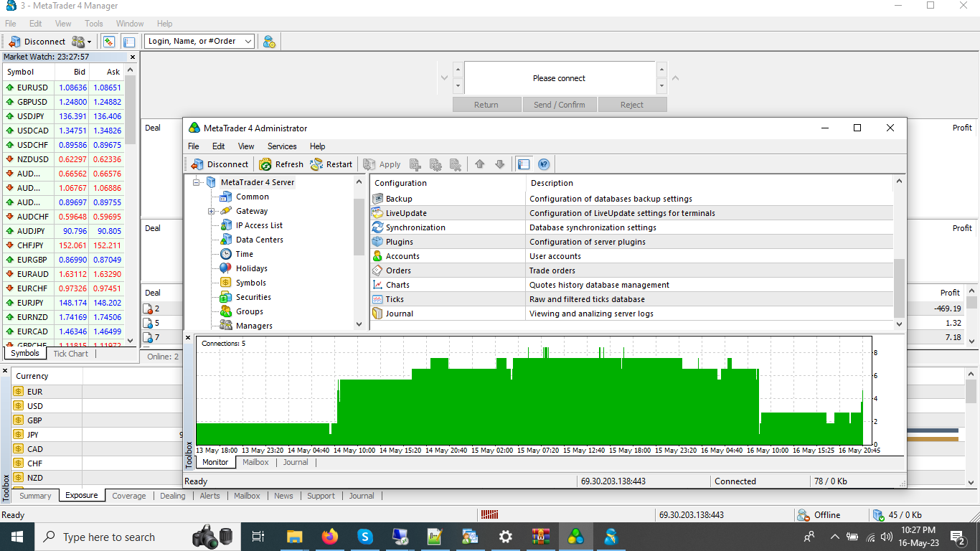The height and width of the screenshot is (551, 980).
Task: Click Disconnect in the Administrator toolbar
Action: tap(220, 164)
